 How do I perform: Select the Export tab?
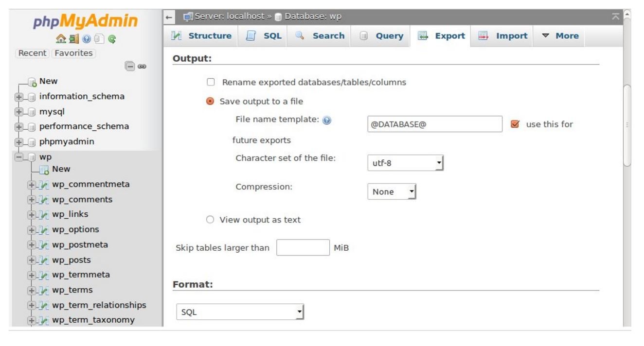click(x=440, y=36)
